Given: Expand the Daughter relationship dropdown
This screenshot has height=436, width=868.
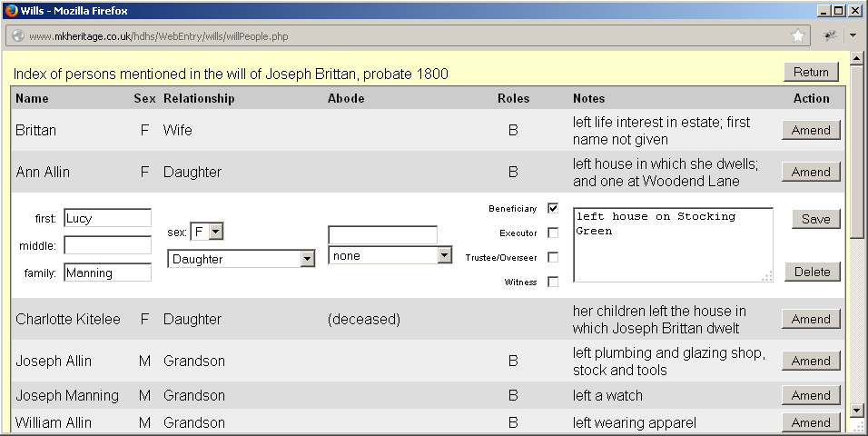Looking at the screenshot, I should pos(242,259).
